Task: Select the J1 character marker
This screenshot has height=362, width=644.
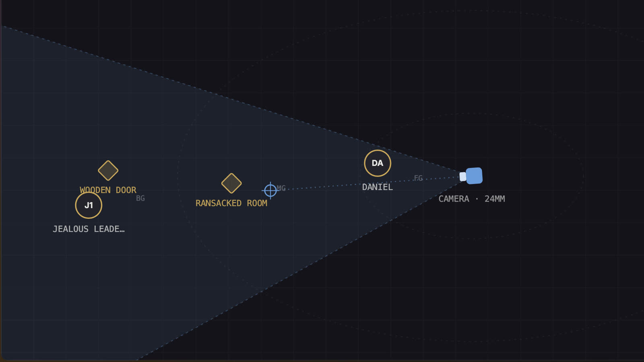Action: [89, 205]
